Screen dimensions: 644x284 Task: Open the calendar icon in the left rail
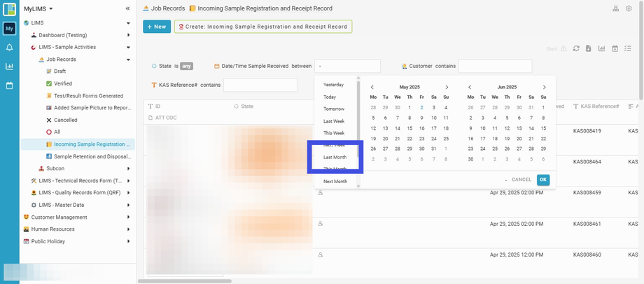point(9,86)
